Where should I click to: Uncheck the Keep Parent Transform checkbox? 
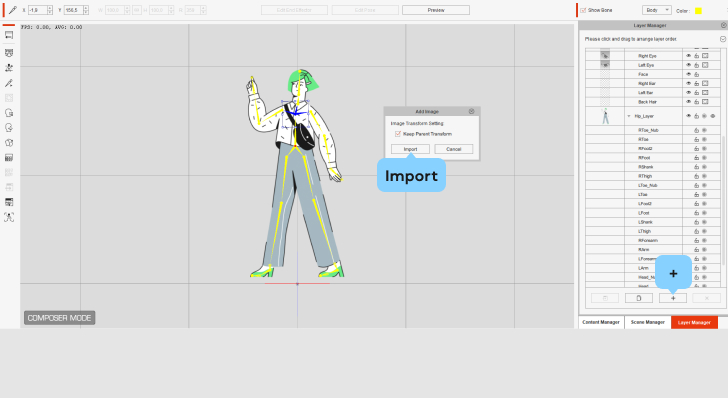pyautogui.click(x=397, y=134)
